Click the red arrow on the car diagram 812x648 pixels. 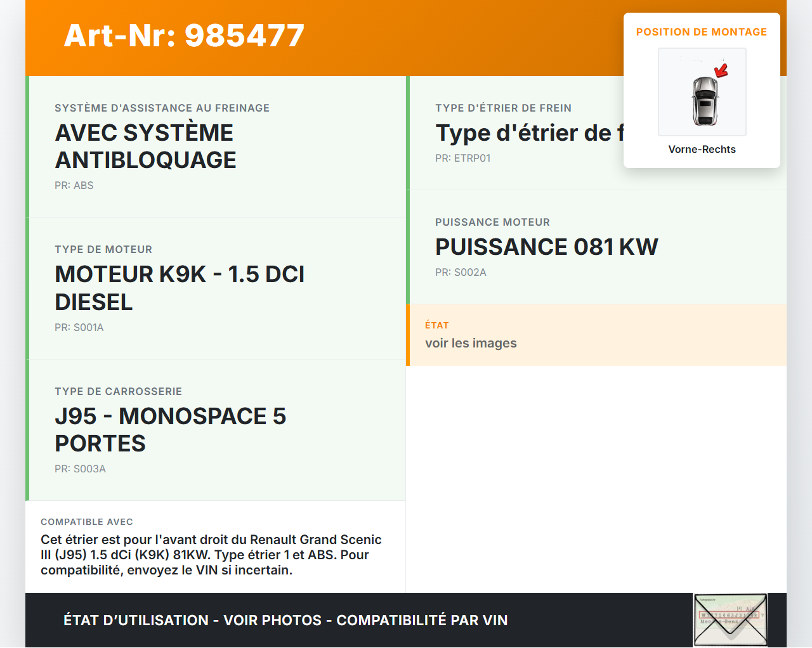721,70
